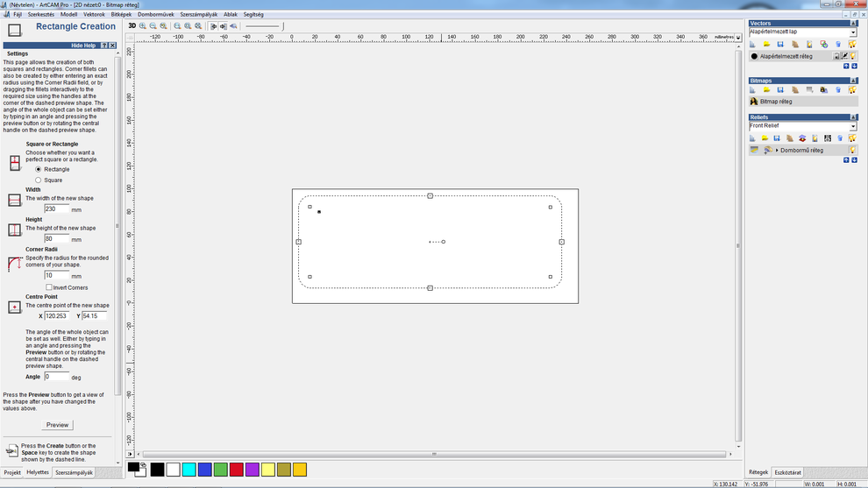Image resolution: width=868 pixels, height=488 pixels.
Task: Delete relief layer with trash bin icon
Action: coord(840,138)
